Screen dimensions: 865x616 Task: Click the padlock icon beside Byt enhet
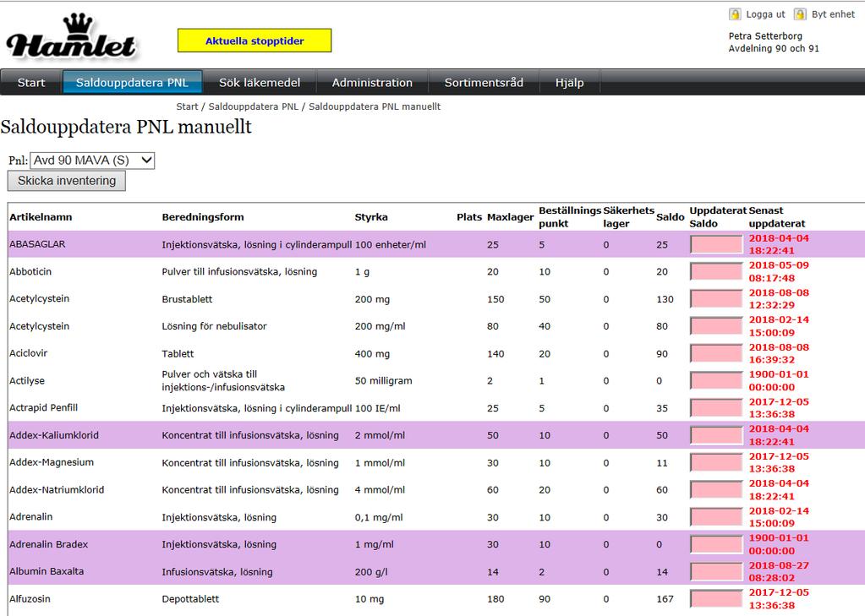coord(800,14)
